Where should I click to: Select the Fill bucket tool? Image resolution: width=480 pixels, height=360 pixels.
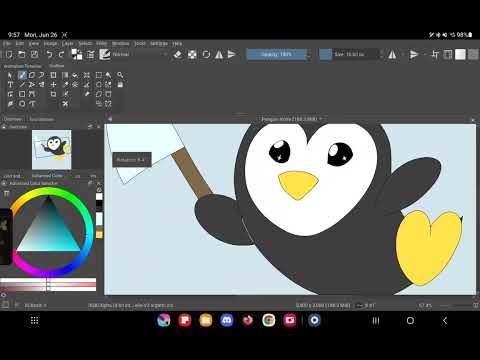[75, 75]
